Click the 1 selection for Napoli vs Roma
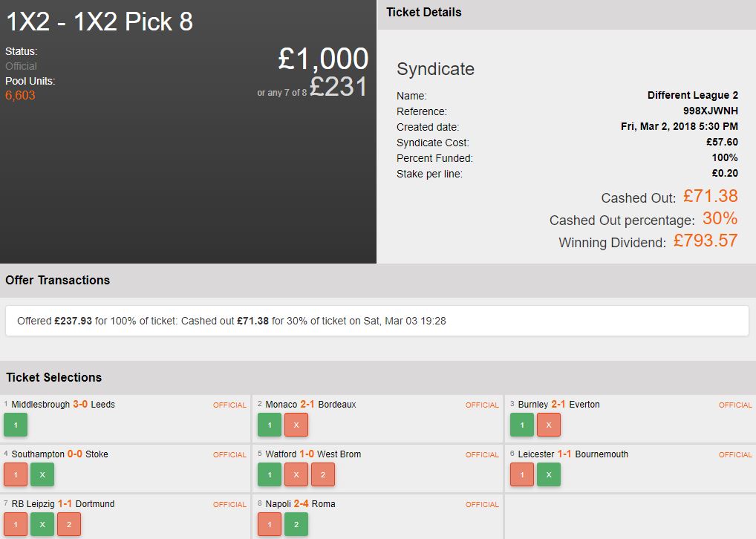This screenshot has width=756, height=539. pos(269,524)
